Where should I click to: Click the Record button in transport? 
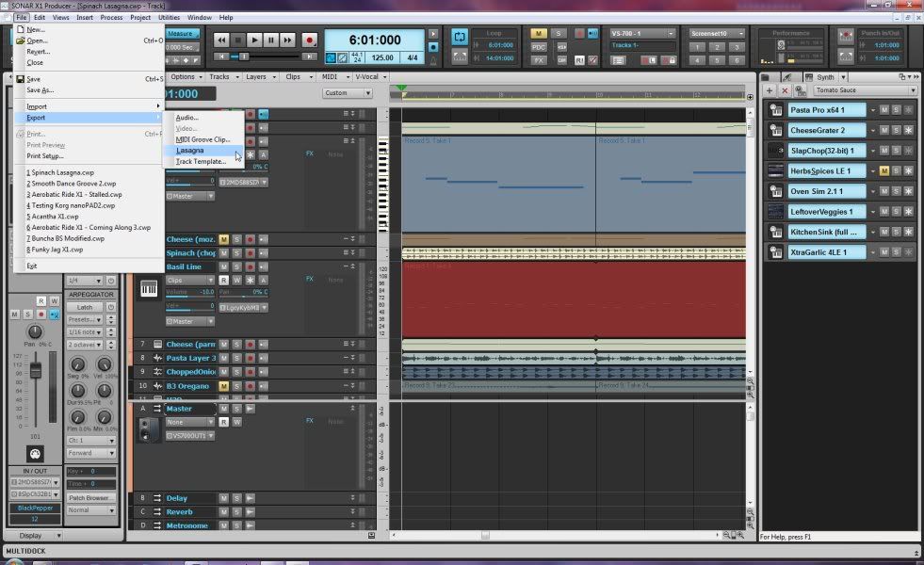point(309,40)
